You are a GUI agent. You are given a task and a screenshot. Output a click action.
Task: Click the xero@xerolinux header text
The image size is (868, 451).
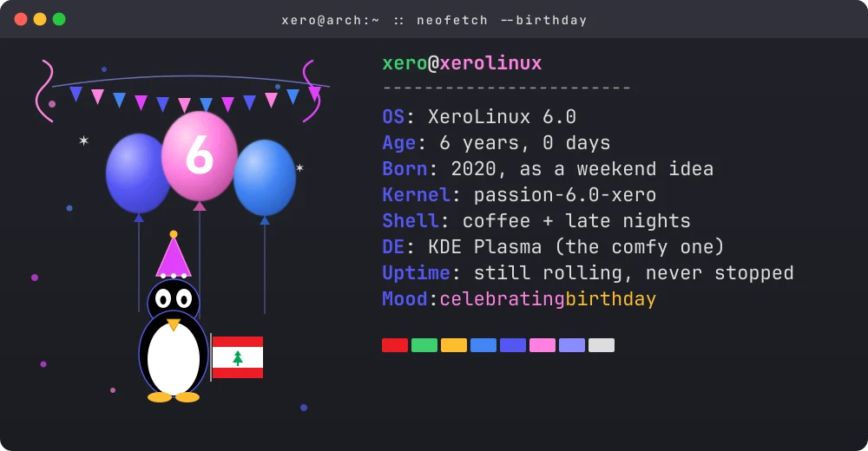click(x=462, y=63)
